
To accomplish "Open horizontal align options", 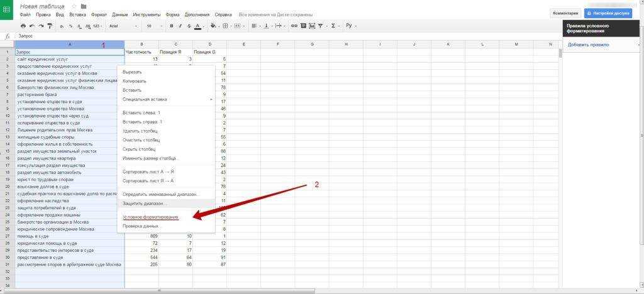I will coord(255,26).
